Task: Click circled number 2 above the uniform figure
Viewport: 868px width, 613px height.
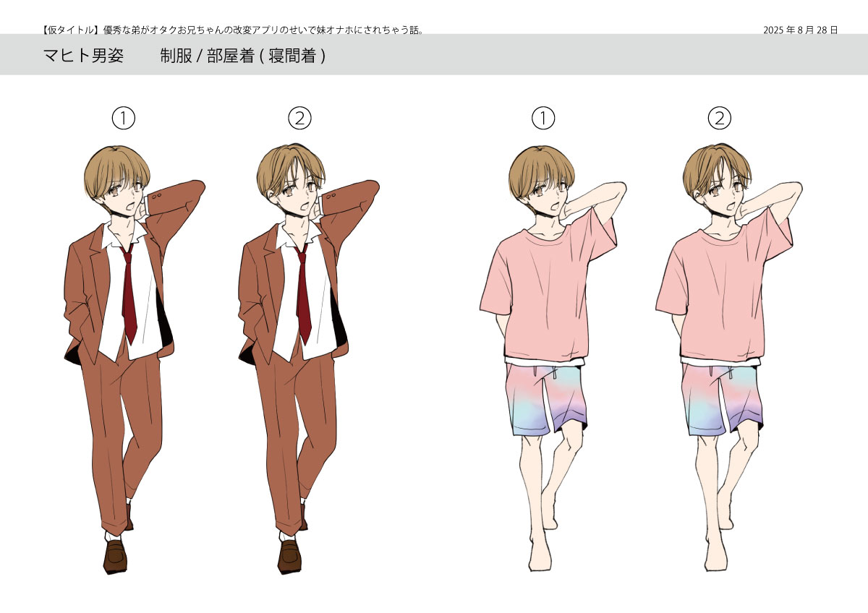Action: coord(299,119)
